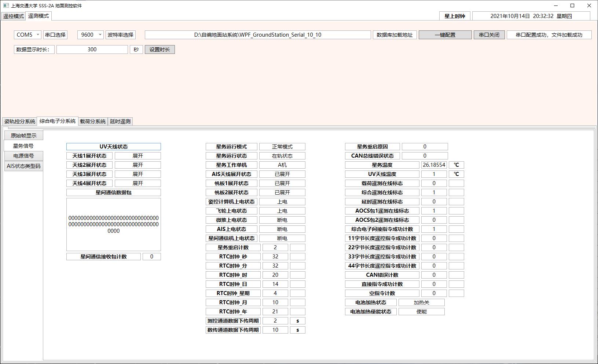Select the 原始帧显示 side tab
This screenshot has width=598, height=364.
(24, 136)
